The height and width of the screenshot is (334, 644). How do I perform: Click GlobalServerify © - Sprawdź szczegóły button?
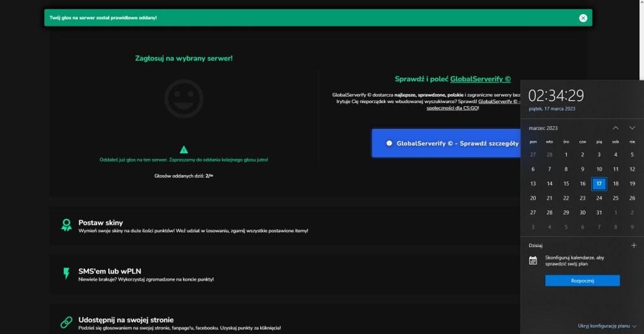446,144
